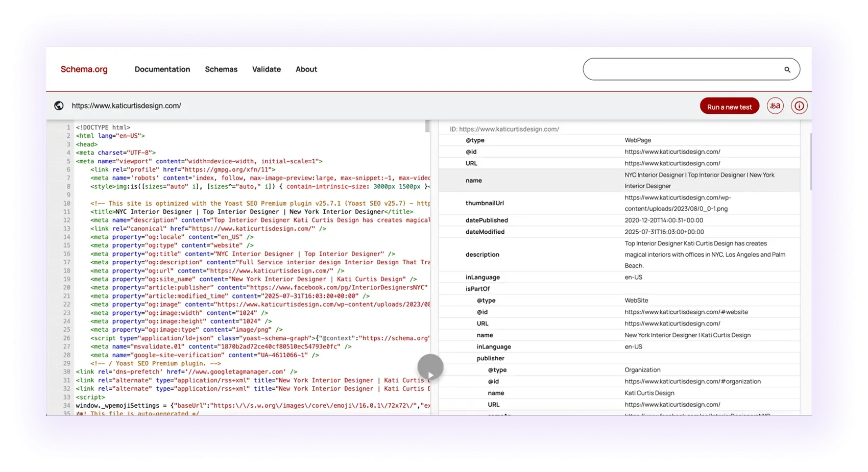Click the code panel vertical scrollbar
Image resolution: width=868 pixels, height=472 pixels.
(428, 127)
